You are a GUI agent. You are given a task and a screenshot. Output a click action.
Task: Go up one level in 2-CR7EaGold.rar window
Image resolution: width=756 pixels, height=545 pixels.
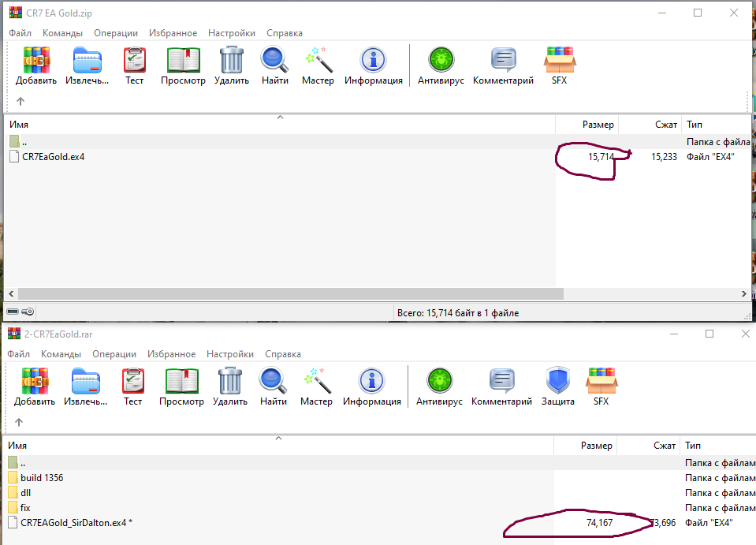pos(19,423)
